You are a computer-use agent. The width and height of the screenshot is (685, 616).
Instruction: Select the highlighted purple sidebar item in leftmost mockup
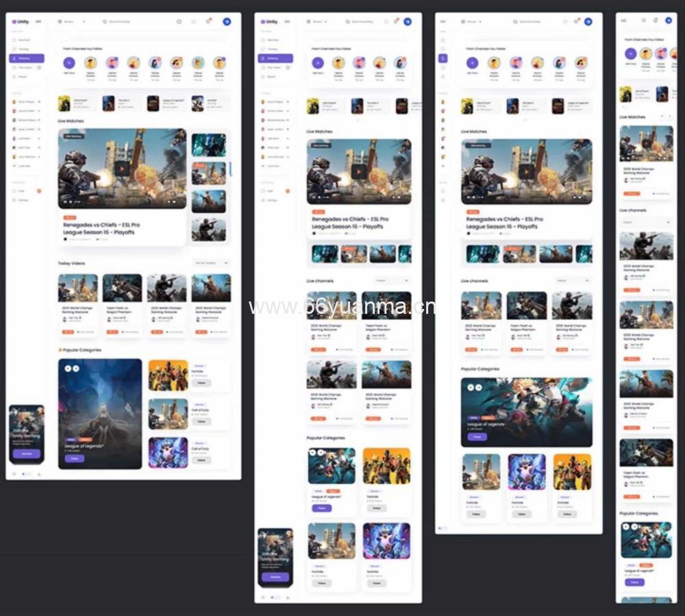coord(27,58)
